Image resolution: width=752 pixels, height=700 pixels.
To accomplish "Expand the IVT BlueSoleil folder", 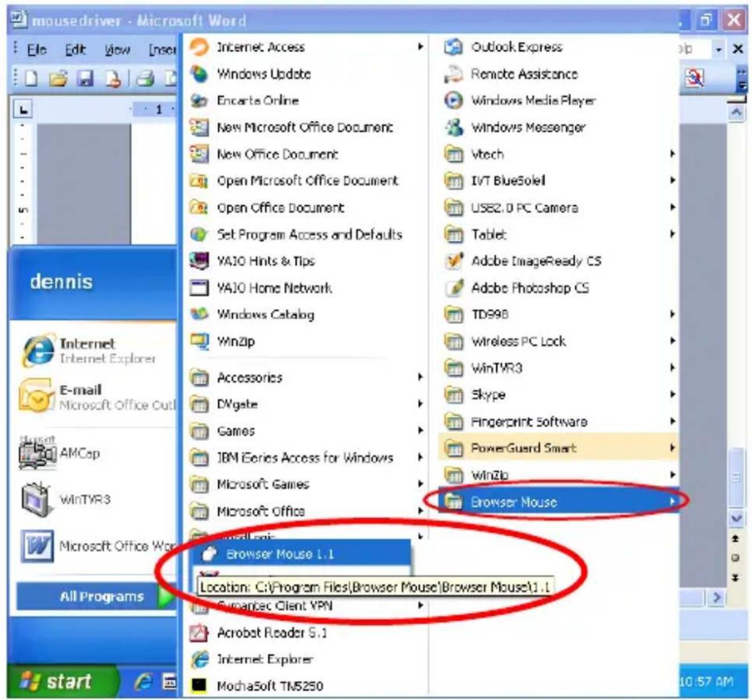I will 558,181.
